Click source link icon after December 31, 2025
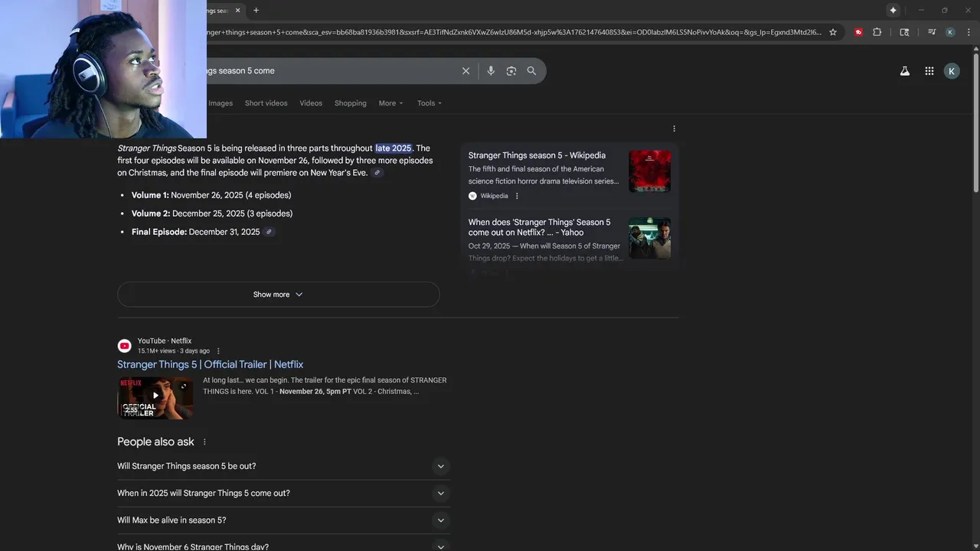This screenshot has height=551, width=980. [x=269, y=232]
